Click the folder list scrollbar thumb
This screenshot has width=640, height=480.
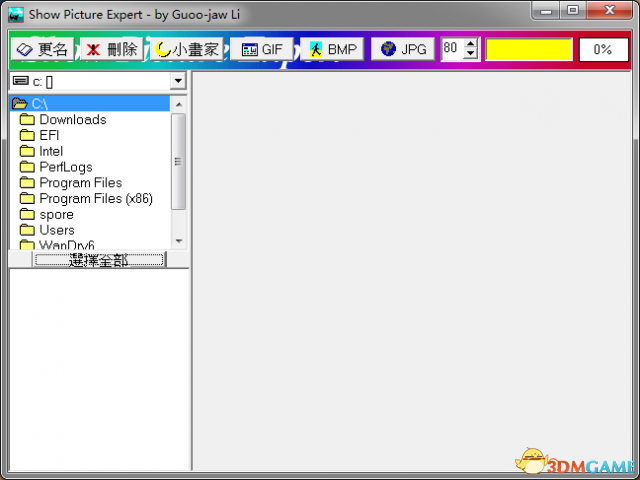pyautogui.click(x=178, y=162)
